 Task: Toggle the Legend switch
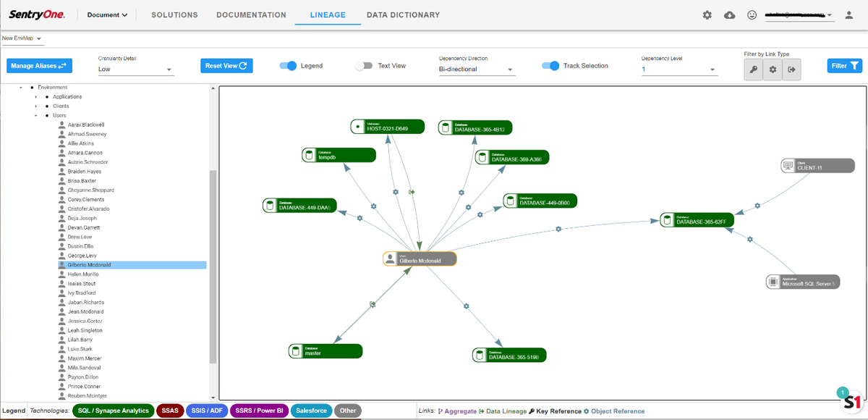pos(288,66)
